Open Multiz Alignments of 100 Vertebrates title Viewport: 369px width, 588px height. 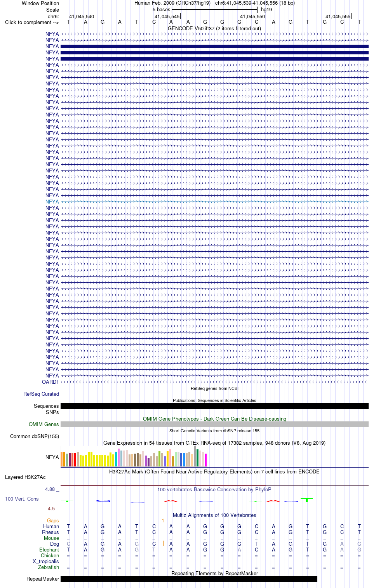click(x=214, y=515)
